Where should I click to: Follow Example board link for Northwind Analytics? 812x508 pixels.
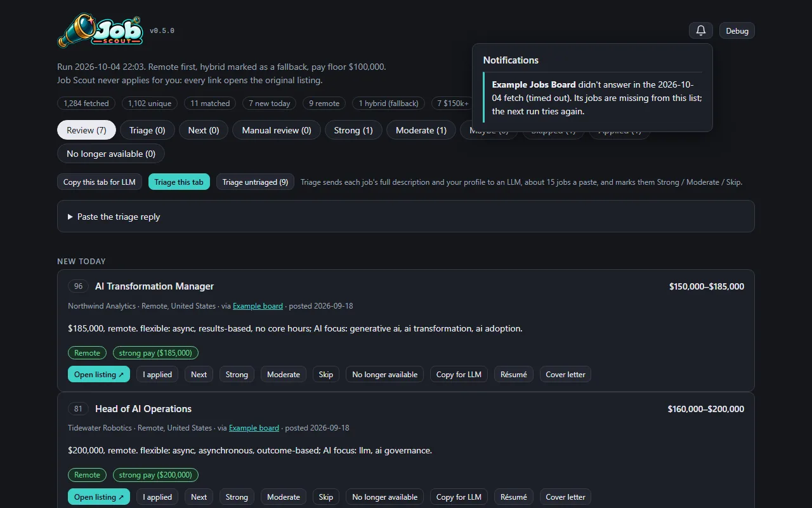(258, 306)
